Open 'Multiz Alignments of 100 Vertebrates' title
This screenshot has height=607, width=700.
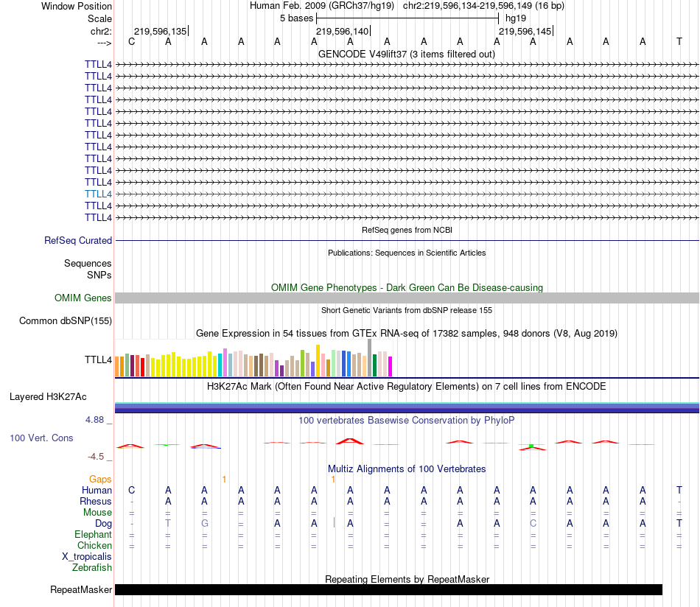(407, 469)
